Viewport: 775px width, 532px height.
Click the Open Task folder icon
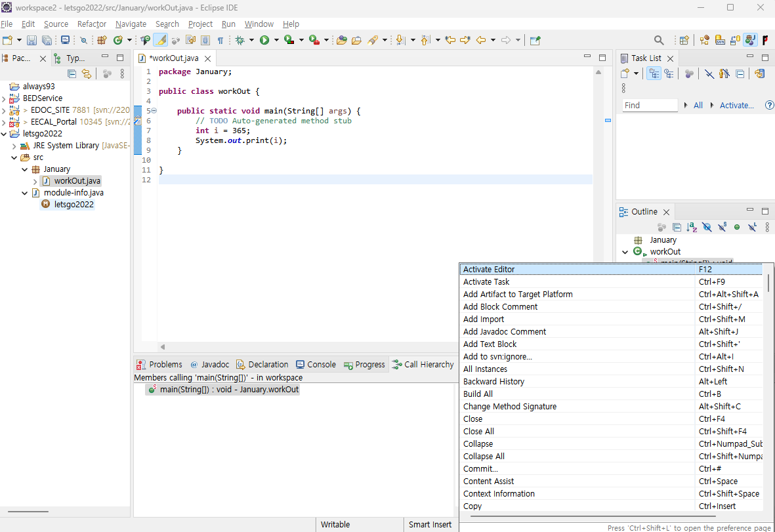pos(356,41)
